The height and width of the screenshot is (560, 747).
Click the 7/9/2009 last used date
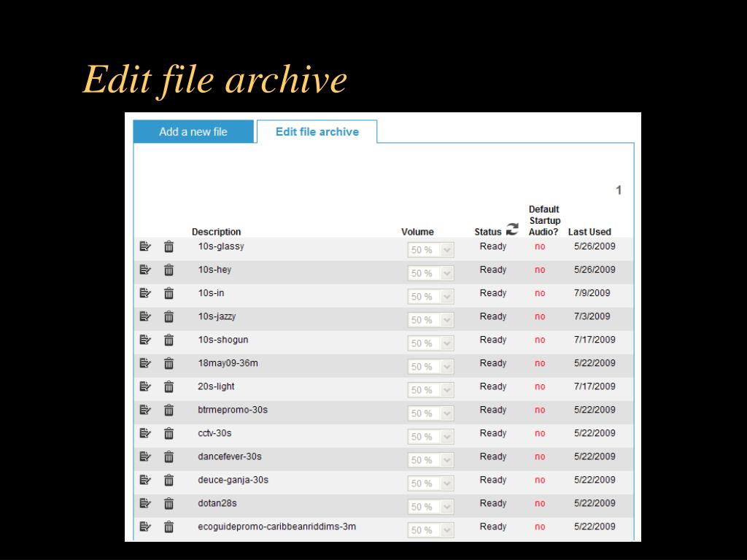[x=592, y=293]
